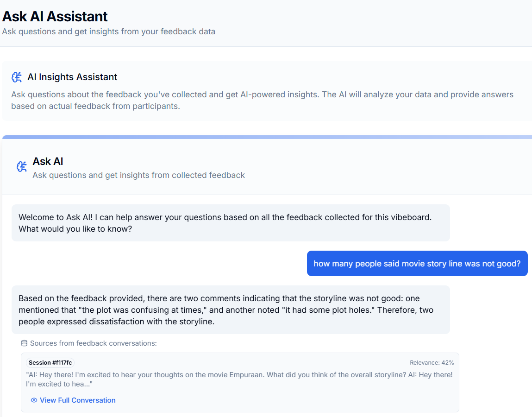This screenshot has width=532, height=417.
Task: Click the database icon beside Sources label
Action: 25,343
